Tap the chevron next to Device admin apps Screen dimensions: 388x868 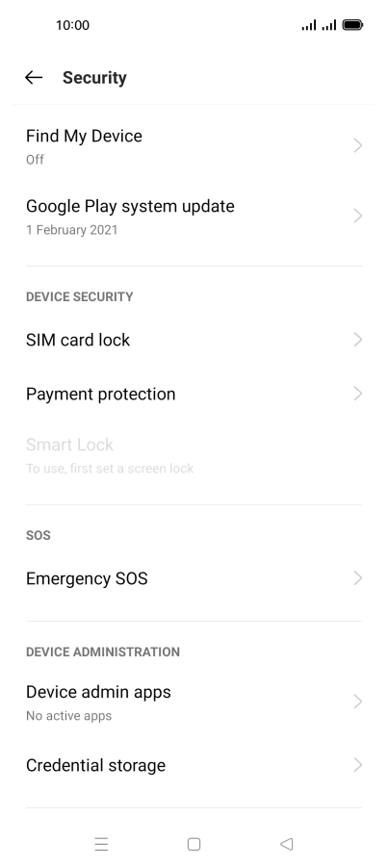[357, 702]
